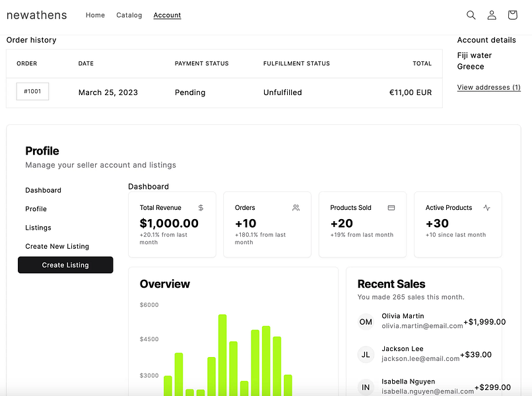Click the +20 products sold value
This screenshot has width=532, height=396.
tap(342, 223)
